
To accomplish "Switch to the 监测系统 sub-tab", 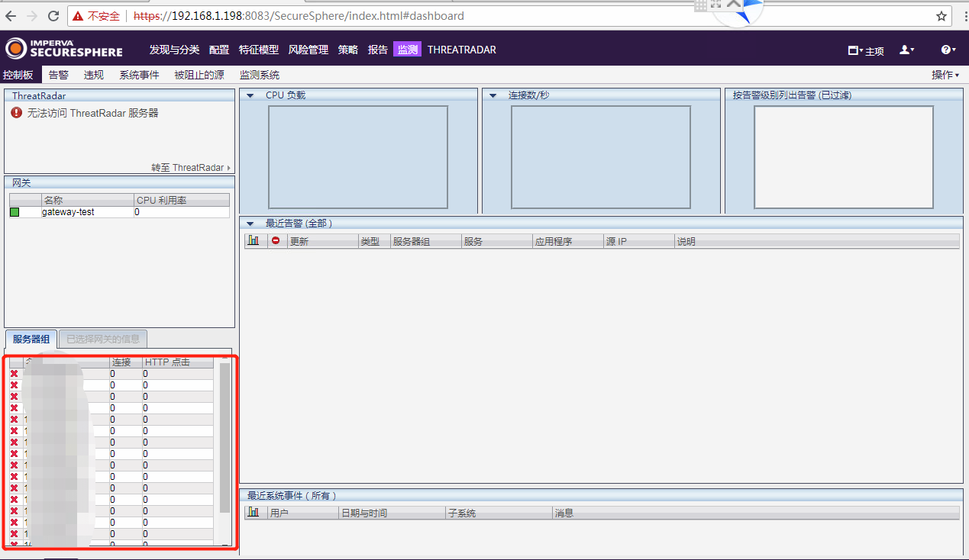I will pos(260,75).
